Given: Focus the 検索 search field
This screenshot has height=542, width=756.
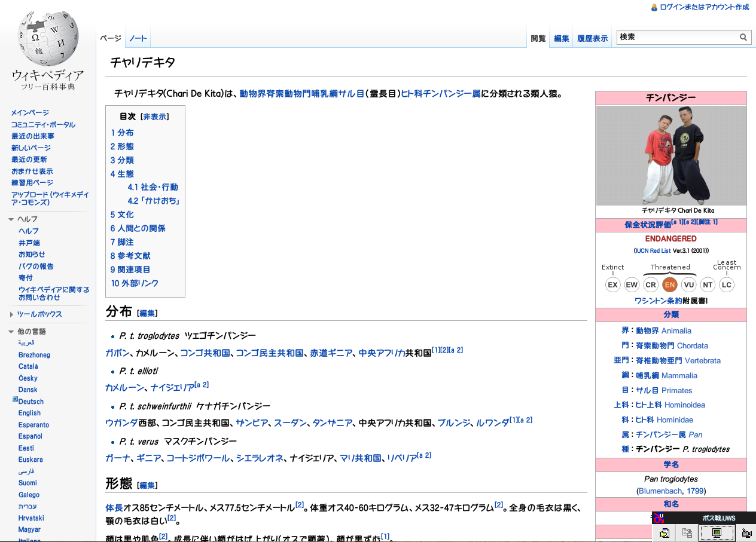Looking at the screenshot, I should 677,37.
